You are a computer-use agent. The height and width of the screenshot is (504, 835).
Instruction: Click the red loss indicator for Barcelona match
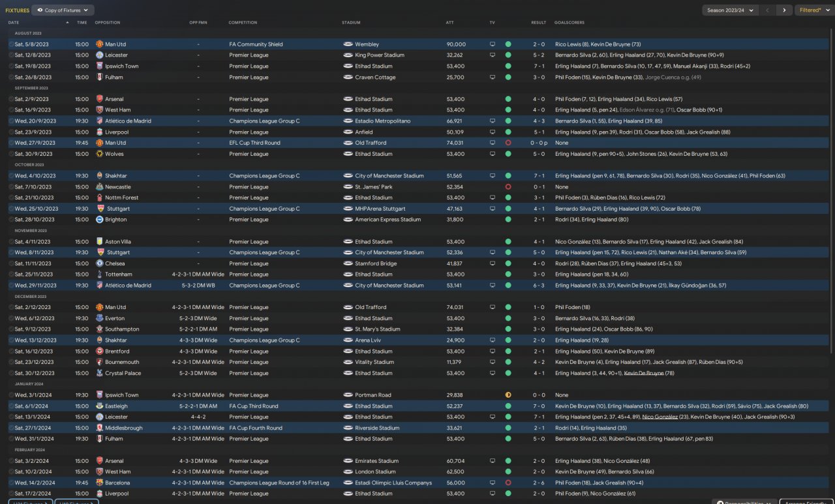click(508, 482)
